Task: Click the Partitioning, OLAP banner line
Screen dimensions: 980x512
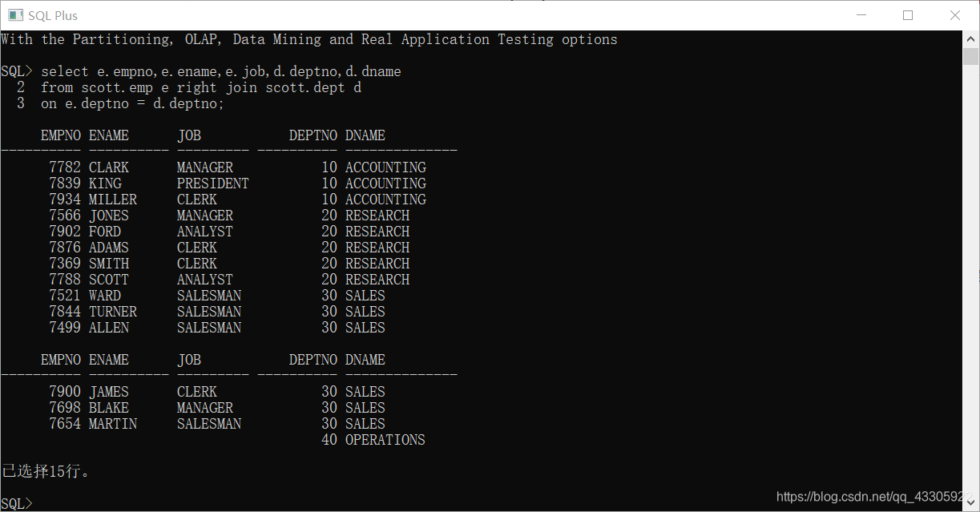Action: click(309, 39)
